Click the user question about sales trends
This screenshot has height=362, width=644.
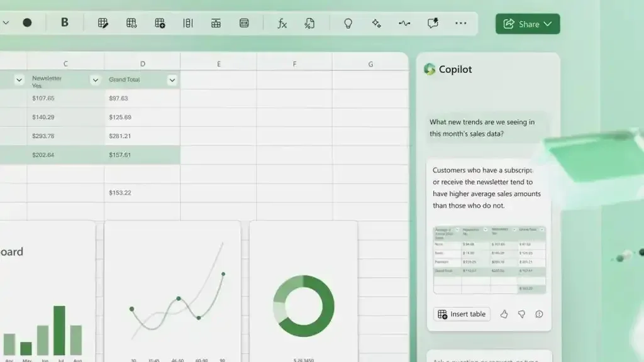click(486, 128)
